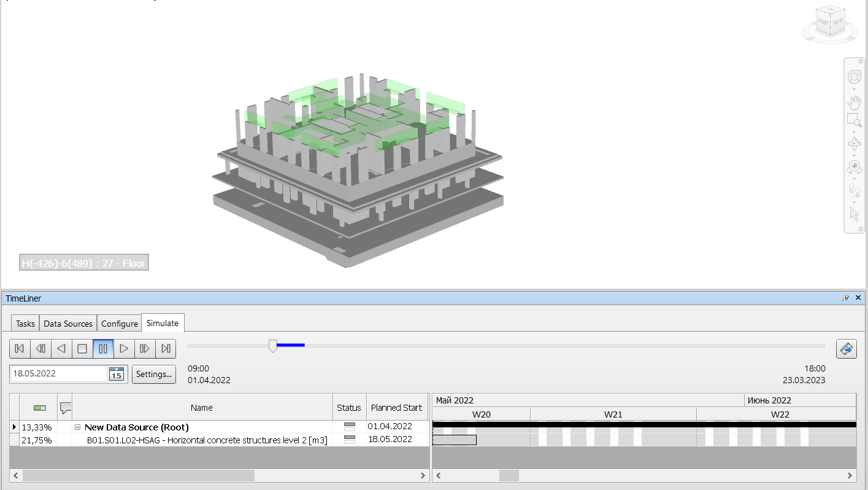The height and width of the screenshot is (490, 868).
Task: Open simulation Settings dialog
Action: [x=154, y=374]
